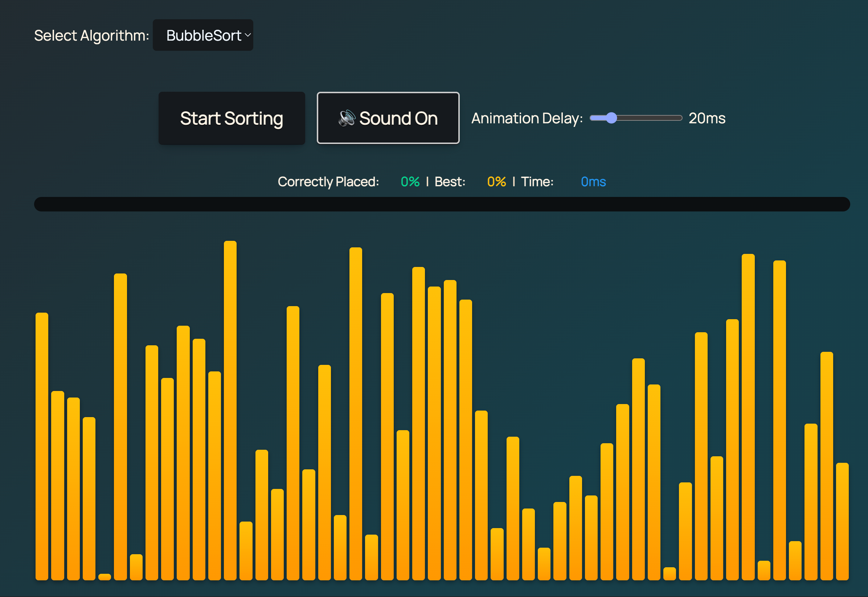Click the first bar on the left
This screenshot has width=868, height=597.
(42, 446)
